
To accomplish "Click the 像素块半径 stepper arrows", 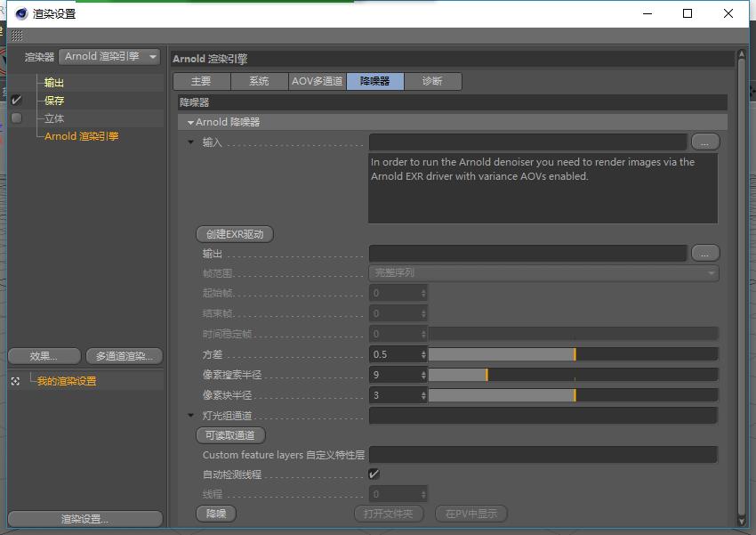I will click(423, 395).
